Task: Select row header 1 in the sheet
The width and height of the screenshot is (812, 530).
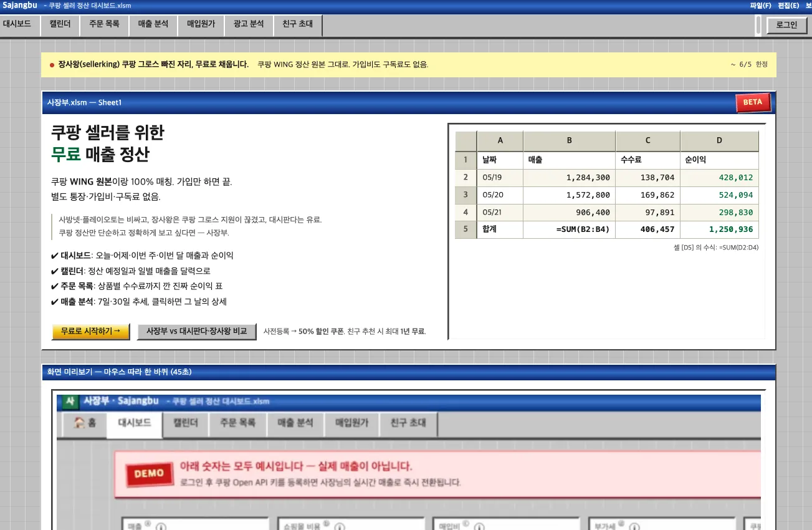Action: coord(466,160)
